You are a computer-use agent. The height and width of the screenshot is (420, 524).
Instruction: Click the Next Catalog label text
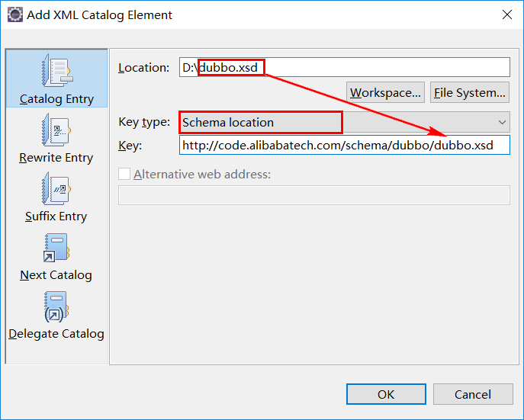click(56, 275)
